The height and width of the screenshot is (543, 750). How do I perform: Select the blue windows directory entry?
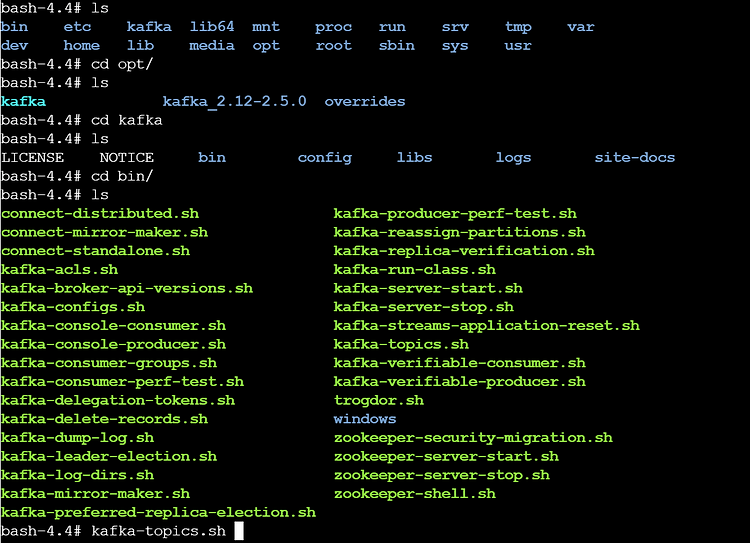click(365, 419)
